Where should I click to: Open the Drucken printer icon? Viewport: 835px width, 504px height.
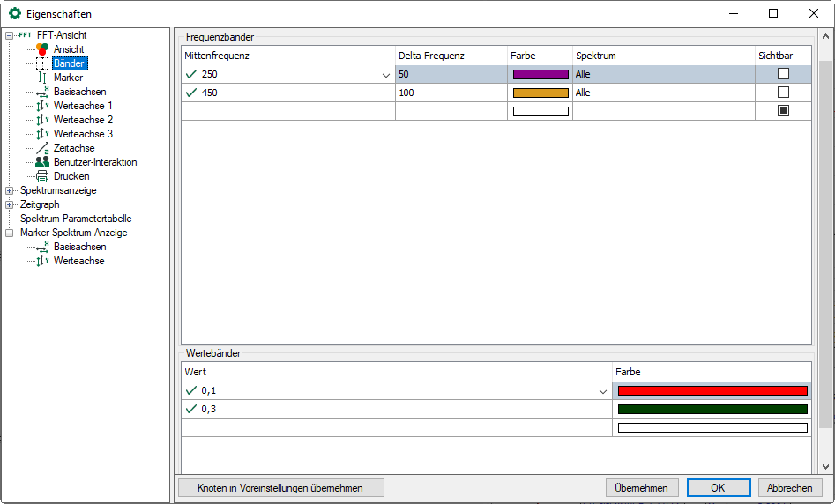41,176
